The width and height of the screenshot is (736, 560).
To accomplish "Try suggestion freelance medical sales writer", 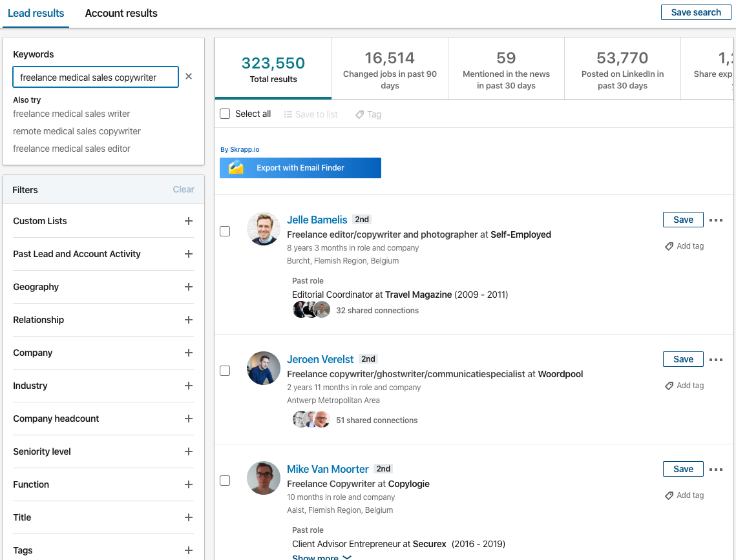I will click(71, 114).
